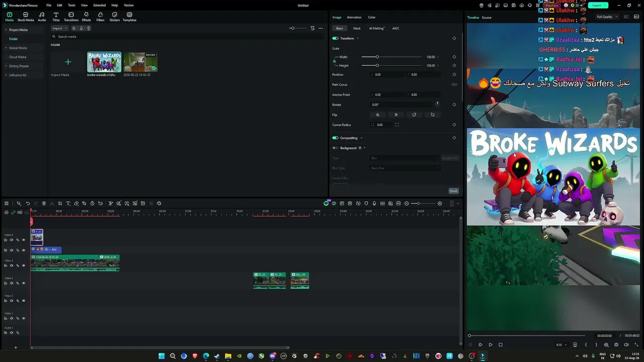This screenshot has width=644, height=362.
Task: Click the Reset button in properties panel
Action: (453, 191)
